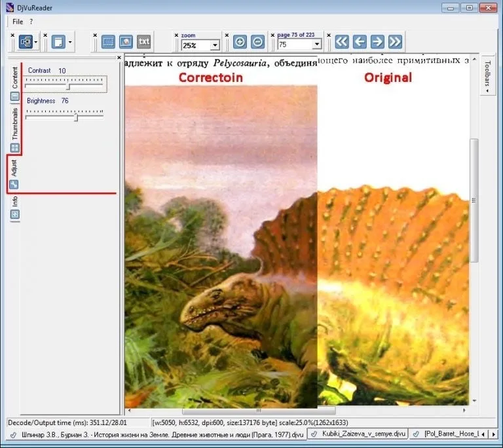The width and height of the screenshot is (503, 448).
Task: Click the navigation pane layout toolbar icon
Action: pos(26,42)
